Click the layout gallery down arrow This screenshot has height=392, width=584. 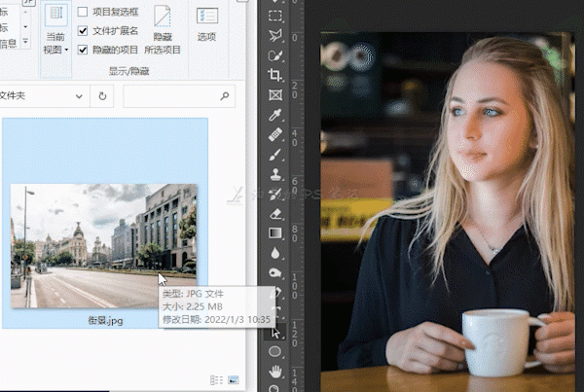[x=25, y=27]
